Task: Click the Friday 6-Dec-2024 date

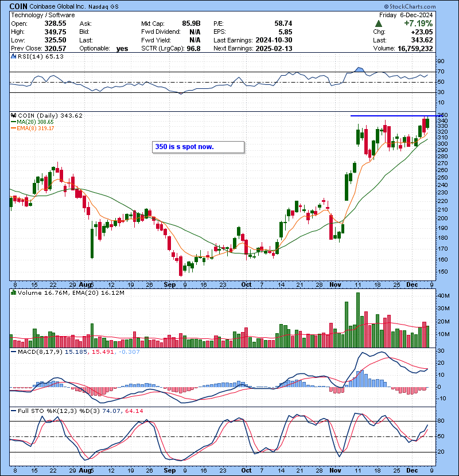Action: [406, 15]
